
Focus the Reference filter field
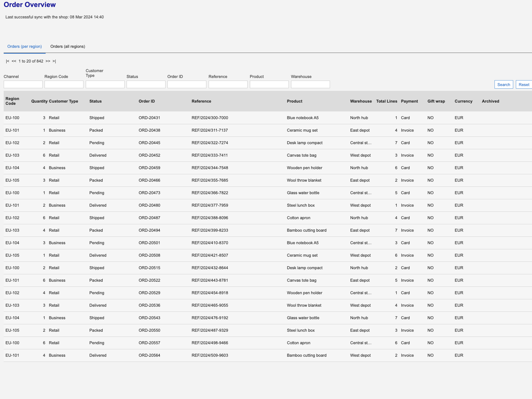point(228,84)
